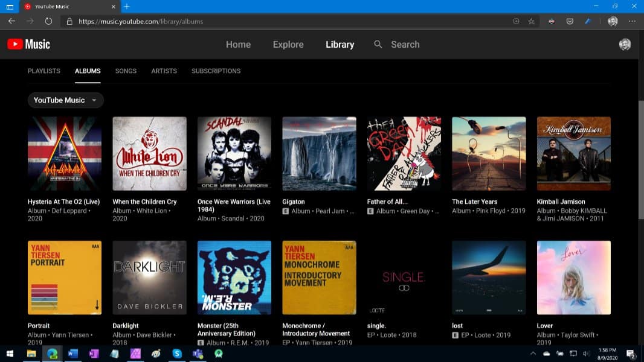
Task: Open the Father of All... title link
Action: [387, 202]
